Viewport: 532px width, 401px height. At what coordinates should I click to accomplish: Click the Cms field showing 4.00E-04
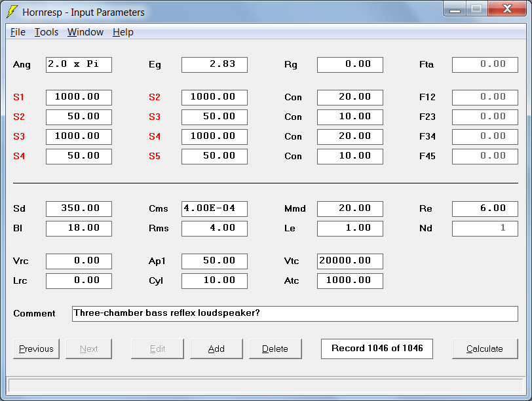tap(214, 209)
